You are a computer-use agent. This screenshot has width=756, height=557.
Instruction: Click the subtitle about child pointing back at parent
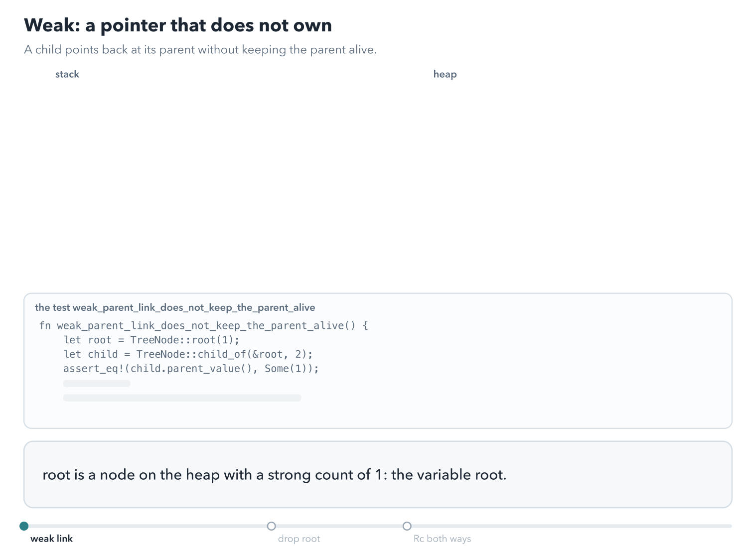point(200,50)
